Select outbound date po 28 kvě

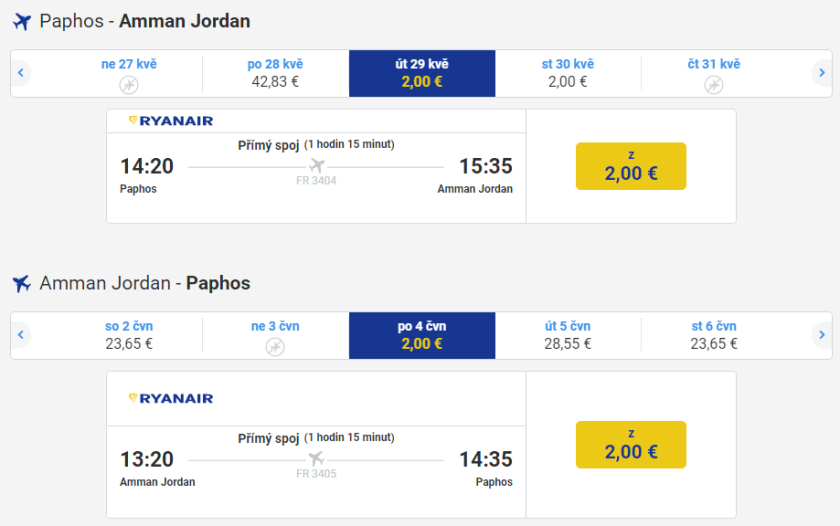pyautogui.click(x=275, y=73)
